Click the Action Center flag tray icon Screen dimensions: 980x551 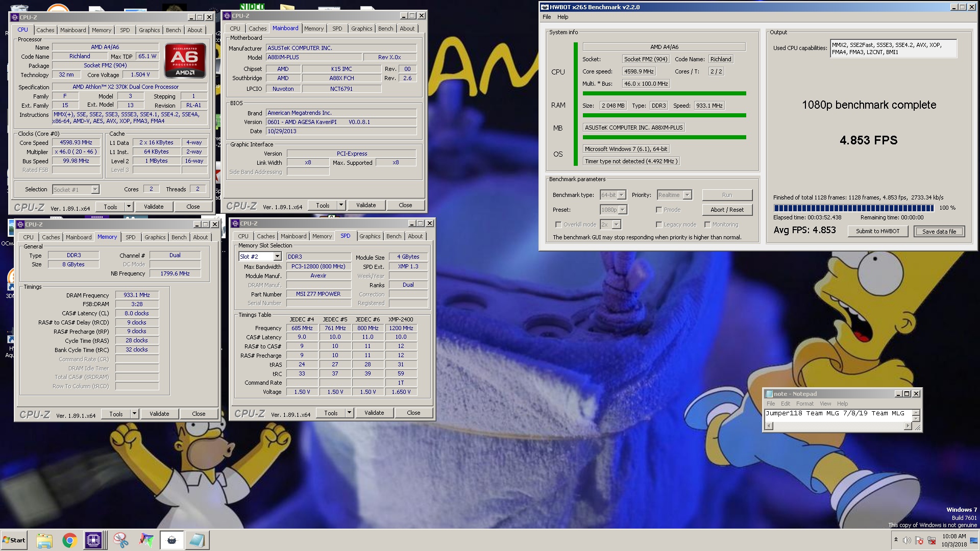pos(919,540)
